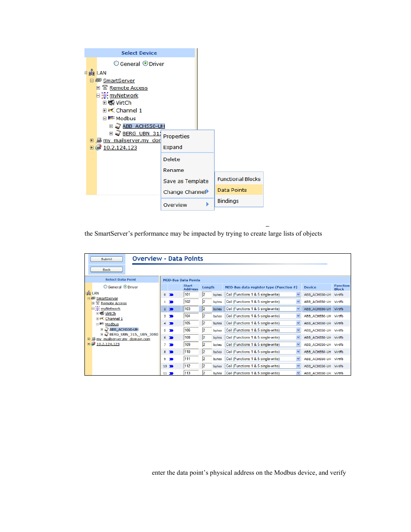Expand VirtCh node in Select Device tree
This screenshot has height=532, width=411.
[105, 103]
